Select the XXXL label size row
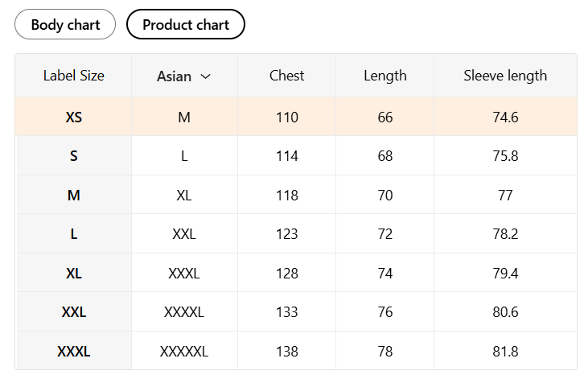The width and height of the screenshot is (588, 379). 74,352
